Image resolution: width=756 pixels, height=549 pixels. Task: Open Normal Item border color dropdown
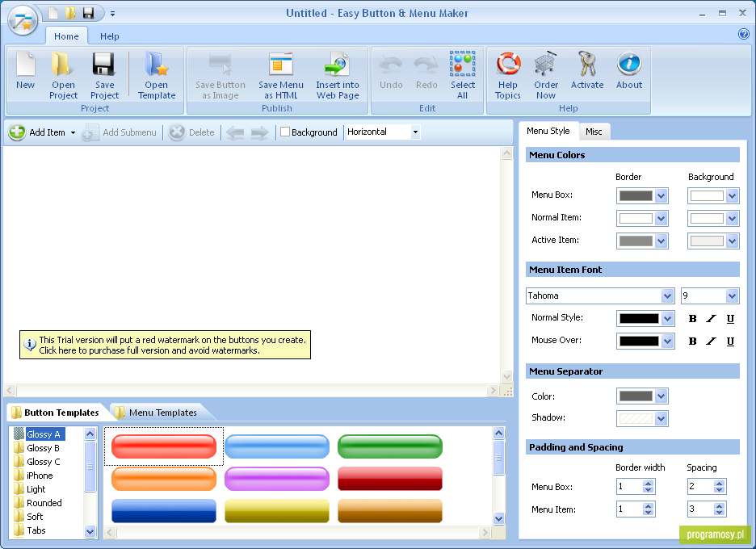661,218
